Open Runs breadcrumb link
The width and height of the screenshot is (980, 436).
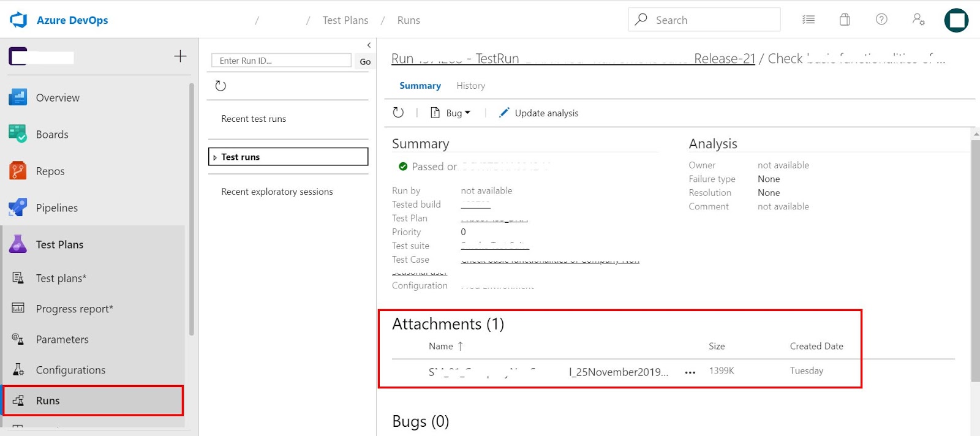coord(409,20)
